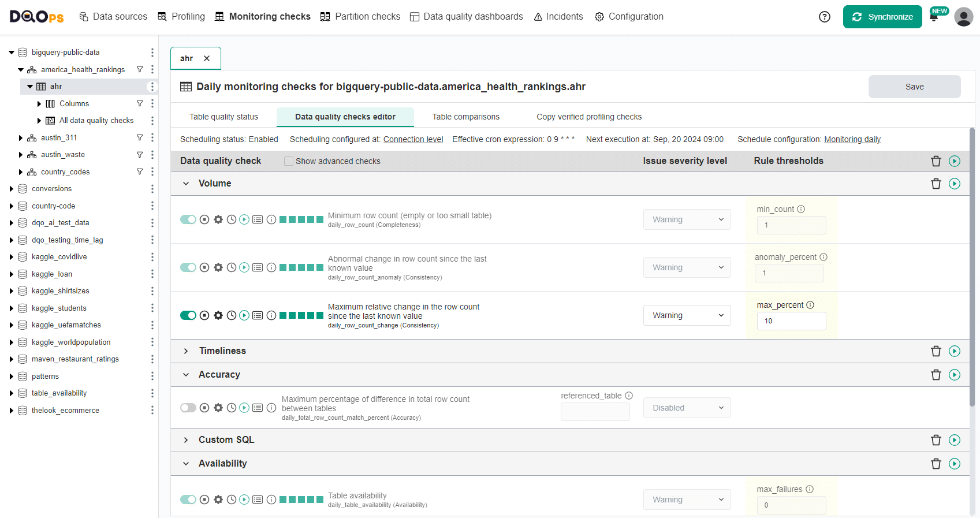
Task: Toggle Minimum row count check switch
Action: [x=188, y=219]
